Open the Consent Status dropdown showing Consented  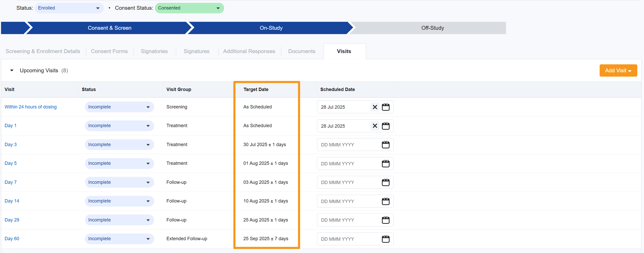click(x=189, y=8)
